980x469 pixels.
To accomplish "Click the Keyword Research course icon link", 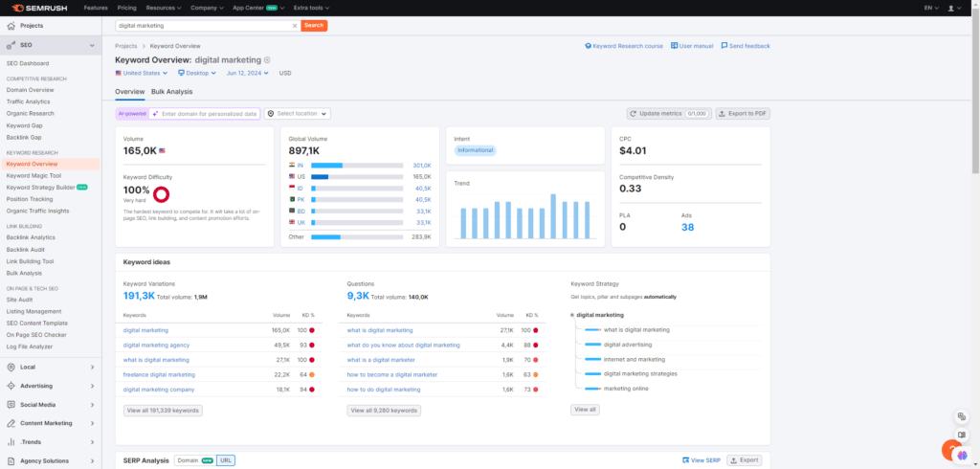I will [x=588, y=46].
